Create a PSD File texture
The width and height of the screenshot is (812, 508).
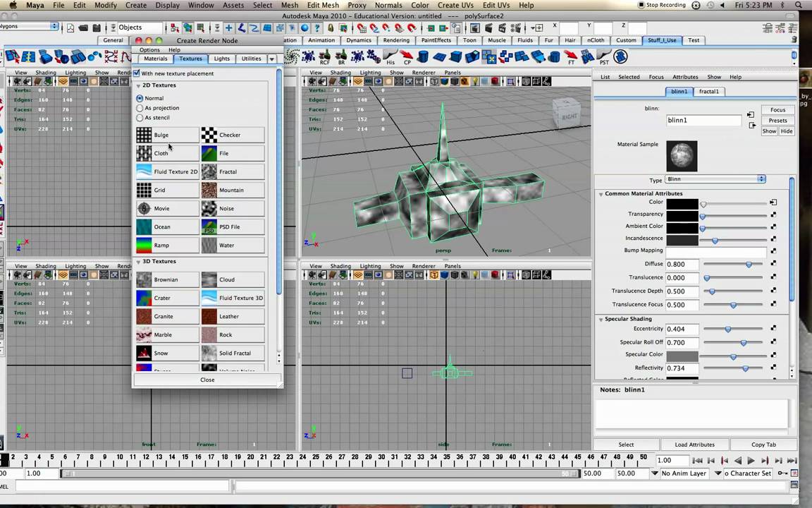(x=233, y=227)
